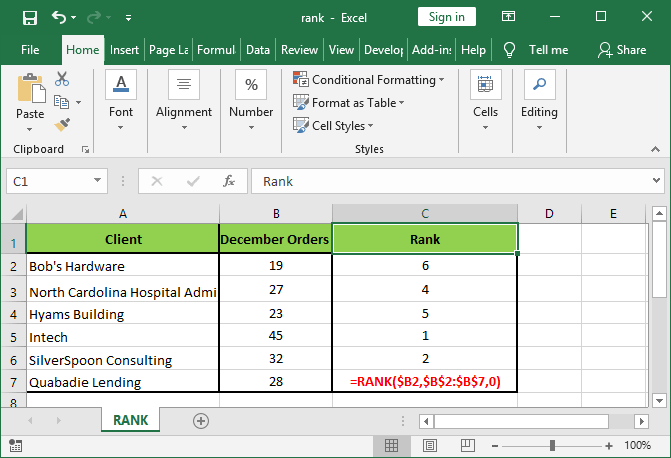Customize the Quick Access Toolbar
Image resolution: width=671 pixels, height=458 pixels.
point(128,18)
